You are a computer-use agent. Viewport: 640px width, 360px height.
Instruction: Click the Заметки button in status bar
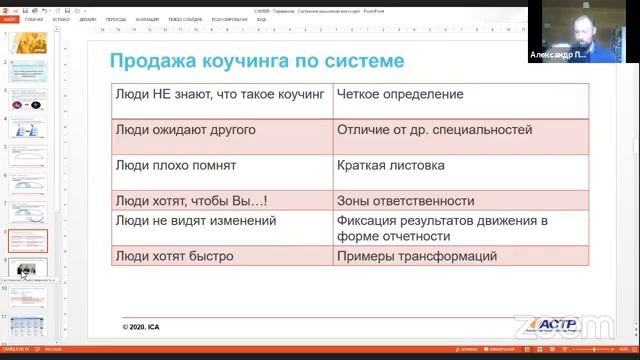[x=467, y=349]
